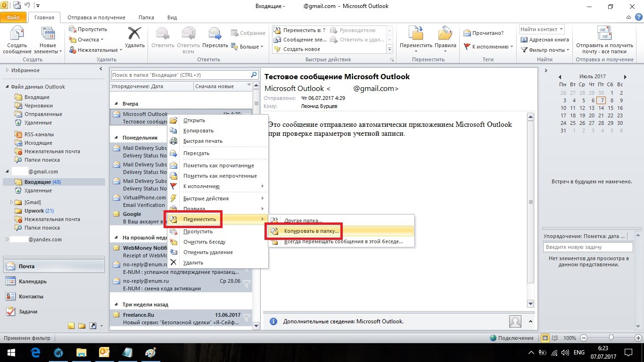Click the Mail (Почта) navigation button
Screen dimensions: 644x362
(55, 266)
